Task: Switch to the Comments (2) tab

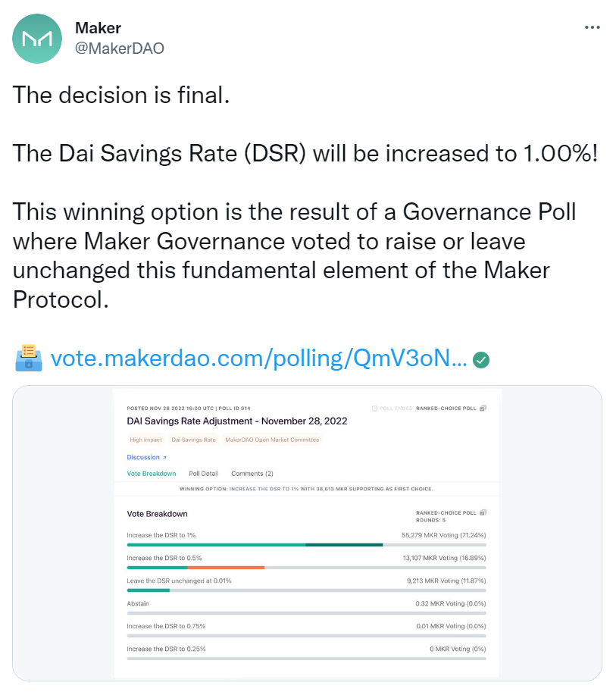Action: tap(252, 474)
